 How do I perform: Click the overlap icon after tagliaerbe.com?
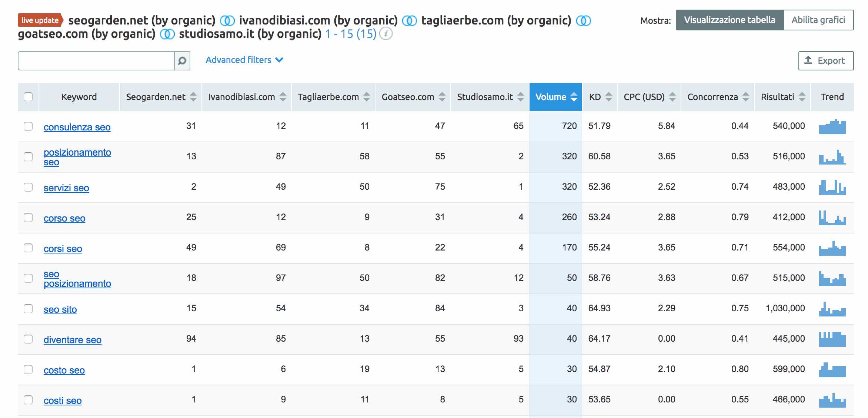coord(583,21)
